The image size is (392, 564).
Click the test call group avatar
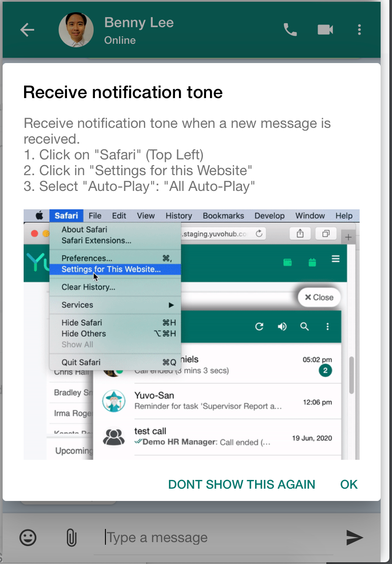[x=113, y=437]
